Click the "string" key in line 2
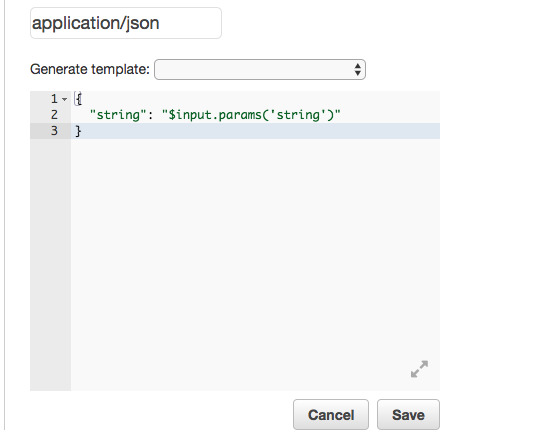 pos(118,115)
